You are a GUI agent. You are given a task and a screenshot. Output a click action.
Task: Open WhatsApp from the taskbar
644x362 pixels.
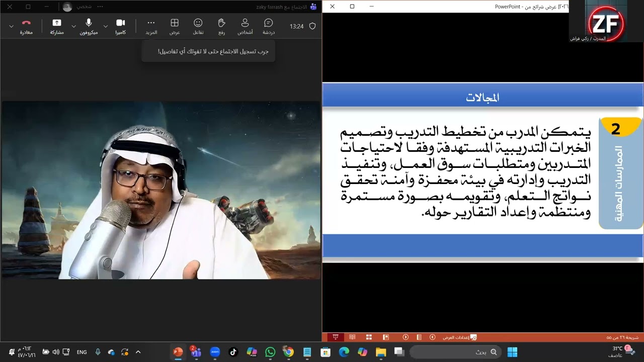point(270,352)
